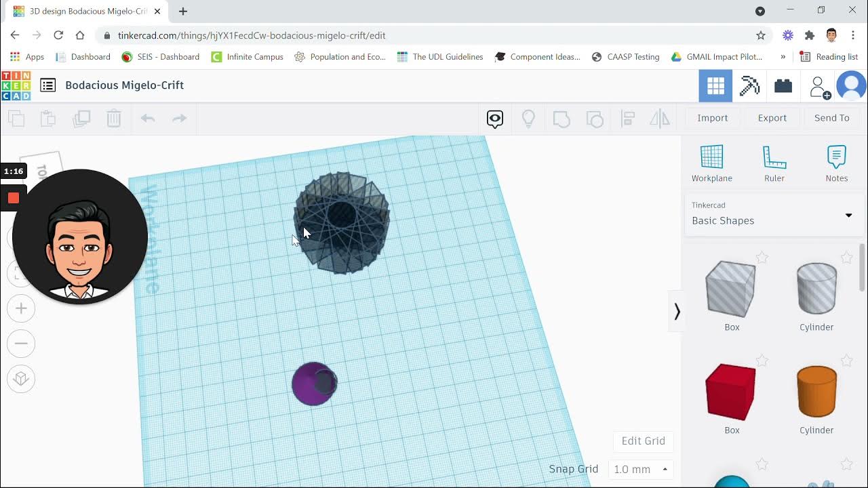The width and height of the screenshot is (868, 488).
Task: Click the Send To button
Action: (832, 118)
